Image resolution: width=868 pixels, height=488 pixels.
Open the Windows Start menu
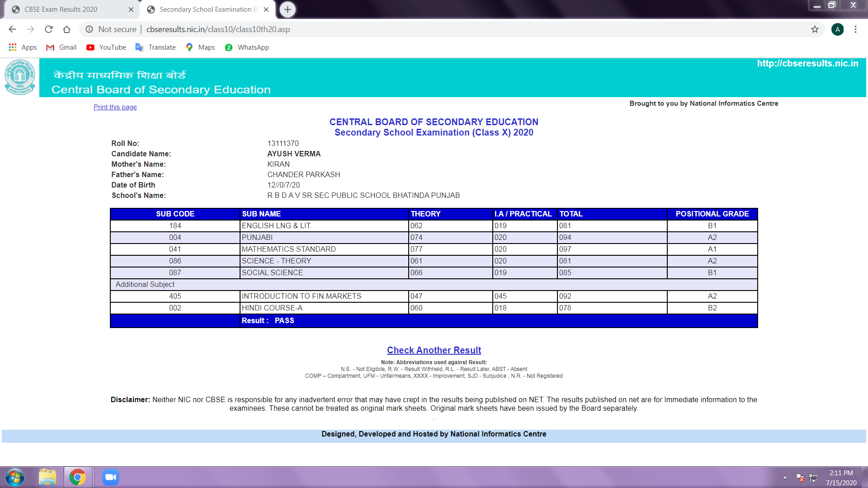tap(15, 477)
